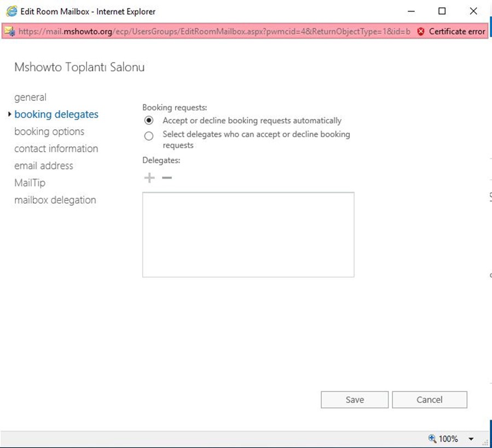The width and height of the screenshot is (492, 448).
Task: Click the URL in the address bar
Action: (215, 31)
